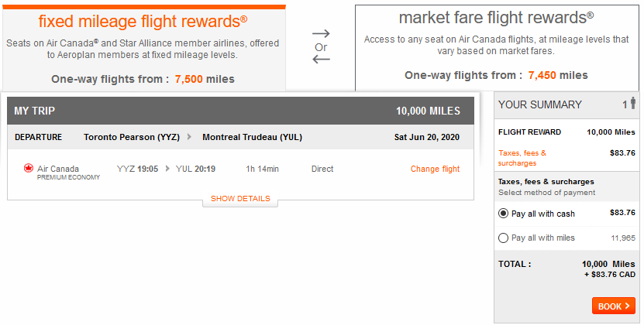Viewport: 644px width, 325px height.
Task: Click the DEPARTURE row for Sat Jun 20, 2020
Action: point(240,137)
